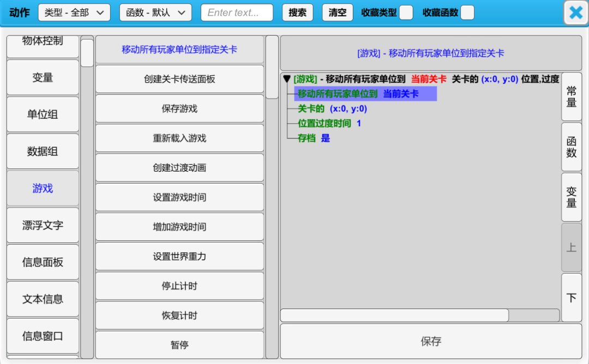Switch to the 常量 side tab
Viewport: 589px width, 364px height.
click(x=571, y=96)
